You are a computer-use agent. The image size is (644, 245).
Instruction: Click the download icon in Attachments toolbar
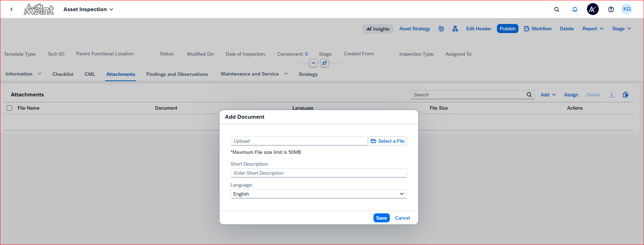612,95
